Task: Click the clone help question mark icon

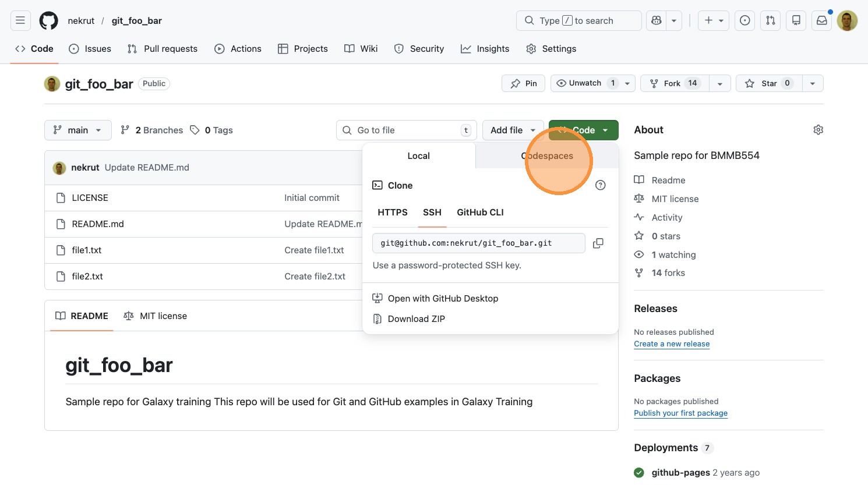Action: (x=600, y=185)
